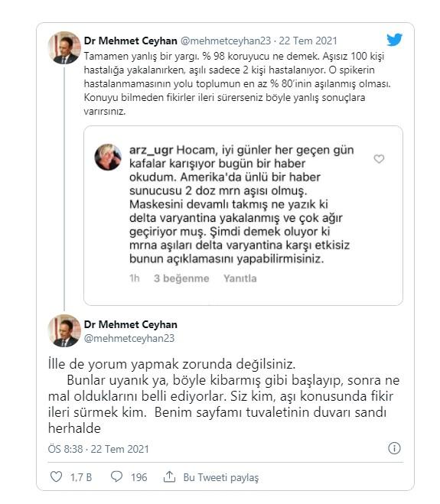Click the @mehmetceyhan23 handle under lower name
440x504 pixels.
tap(129, 338)
